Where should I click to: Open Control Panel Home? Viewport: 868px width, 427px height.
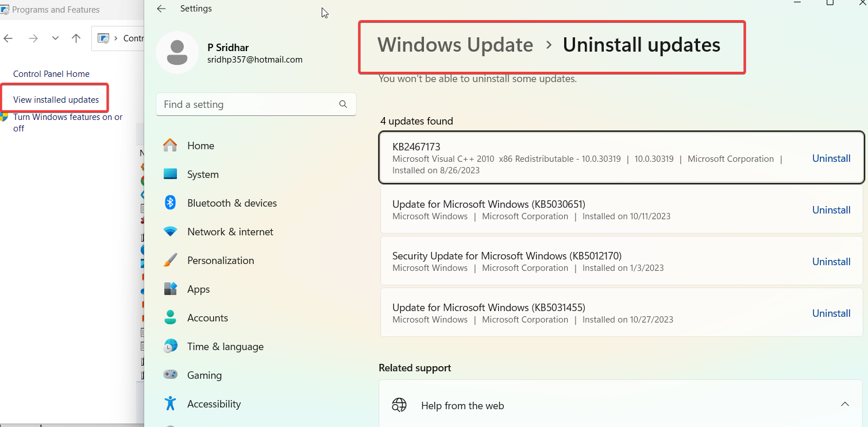pos(51,73)
